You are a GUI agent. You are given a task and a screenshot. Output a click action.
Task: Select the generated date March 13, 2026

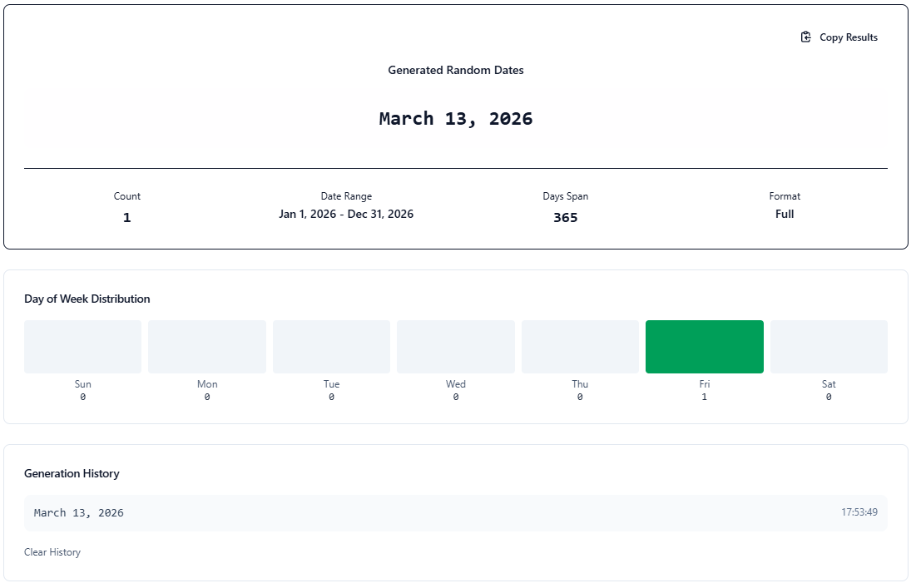pyautogui.click(x=456, y=118)
